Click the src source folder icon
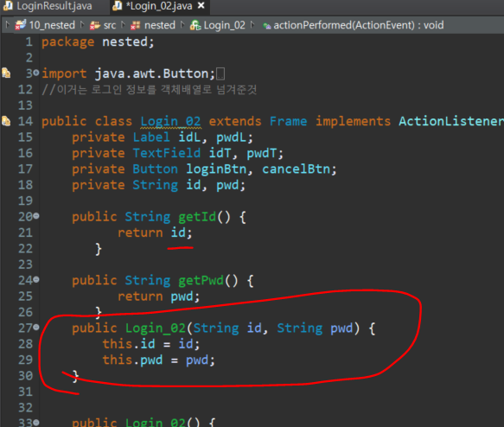Image resolution: width=504 pixels, height=427 pixels. tap(95, 25)
